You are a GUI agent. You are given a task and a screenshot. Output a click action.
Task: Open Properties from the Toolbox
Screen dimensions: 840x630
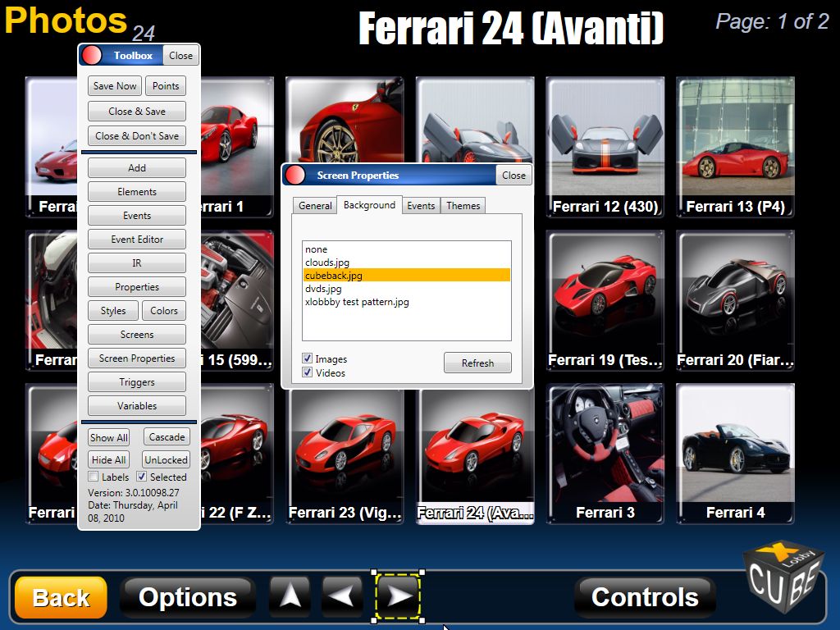(x=137, y=286)
